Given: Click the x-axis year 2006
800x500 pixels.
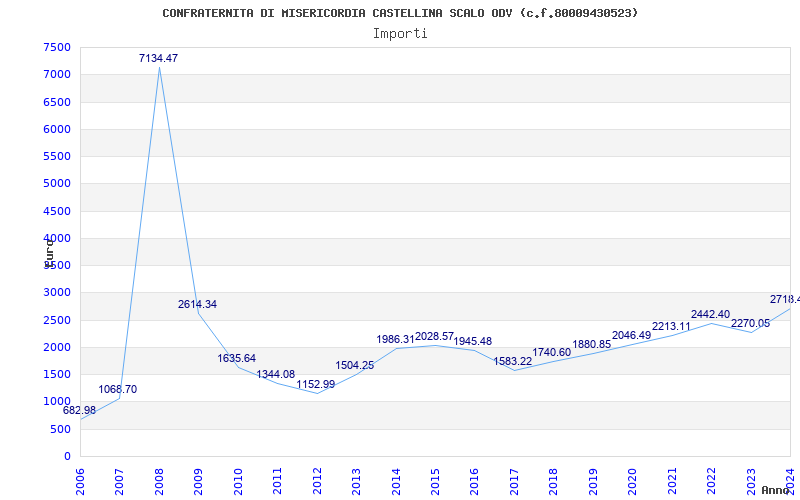Looking at the screenshot, I should point(80,482).
